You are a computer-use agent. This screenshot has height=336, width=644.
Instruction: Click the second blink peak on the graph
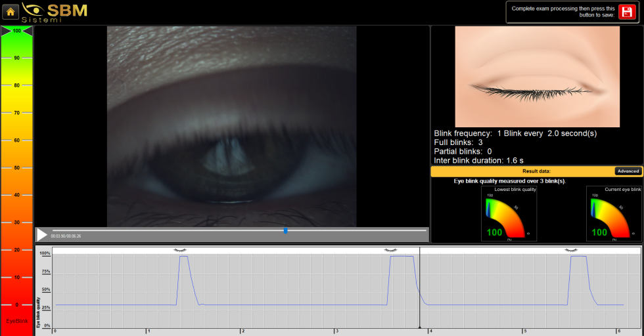point(402,257)
